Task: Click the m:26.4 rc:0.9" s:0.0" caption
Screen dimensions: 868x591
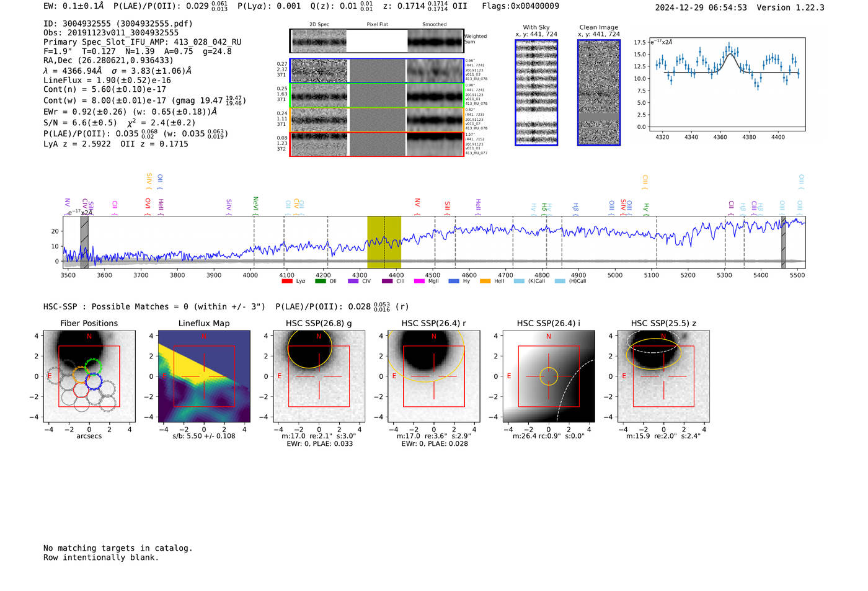Action: point(549,436)
